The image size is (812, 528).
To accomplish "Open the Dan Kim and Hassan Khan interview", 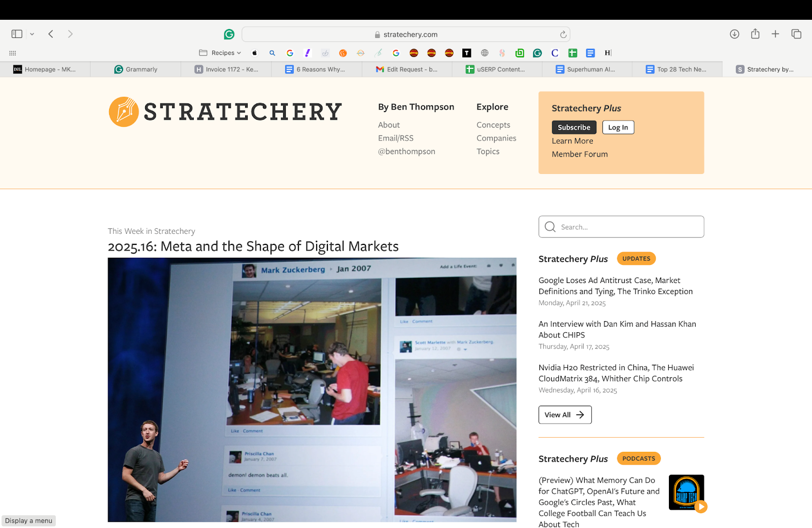I will pyautogui.click(x=617, y=329).
